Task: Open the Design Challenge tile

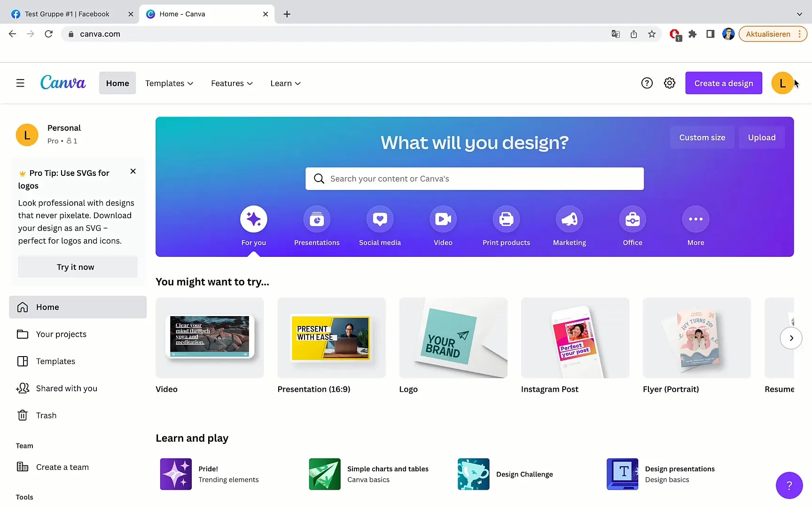Action: [506, 474]
